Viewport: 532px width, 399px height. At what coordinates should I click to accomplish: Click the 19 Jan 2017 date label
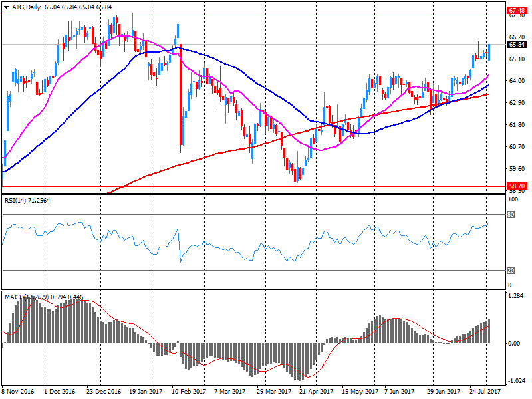coord(146,392)
